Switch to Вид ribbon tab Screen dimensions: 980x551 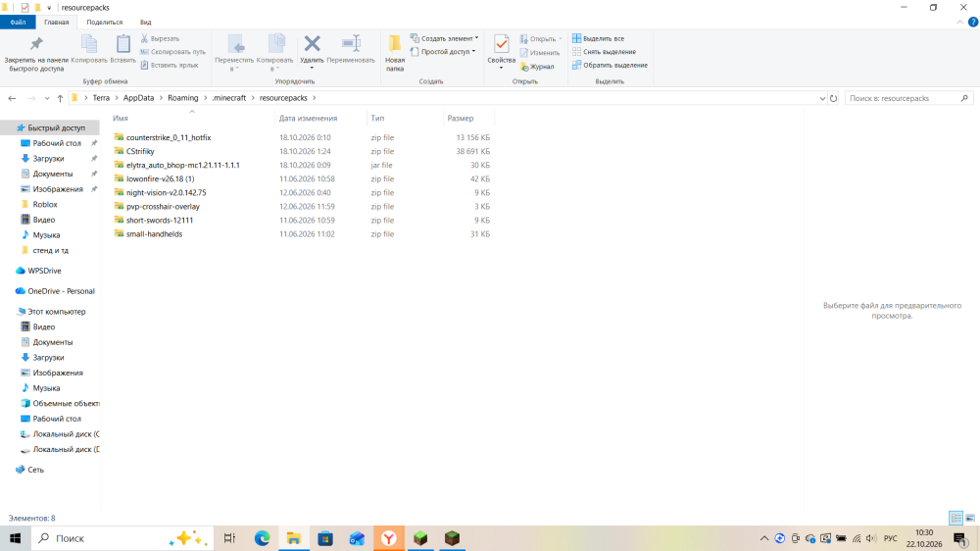[x=146, y=22]
